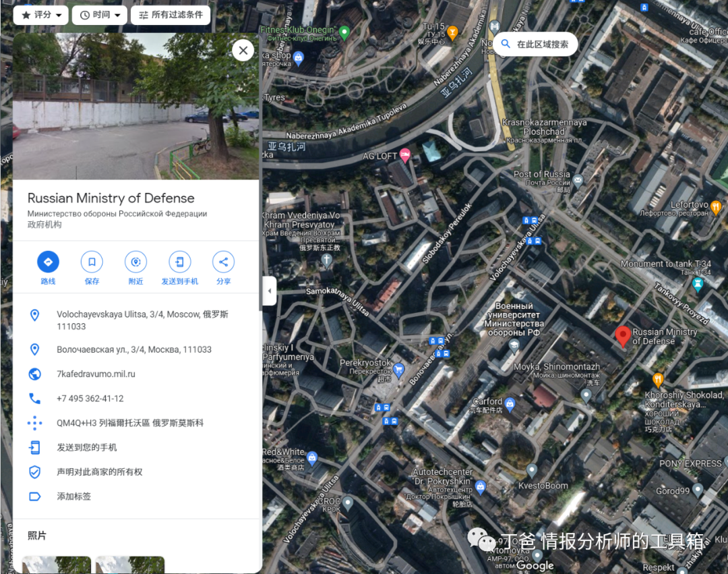Collapse the side panel with arrow tab

pos(269,291)
